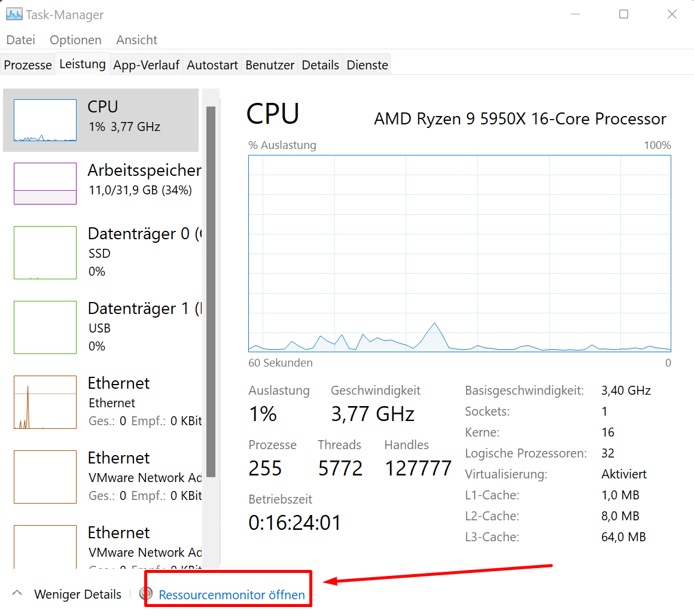Switch to the Prozesse tab
694x616 pixels.
tap(28, 65)
